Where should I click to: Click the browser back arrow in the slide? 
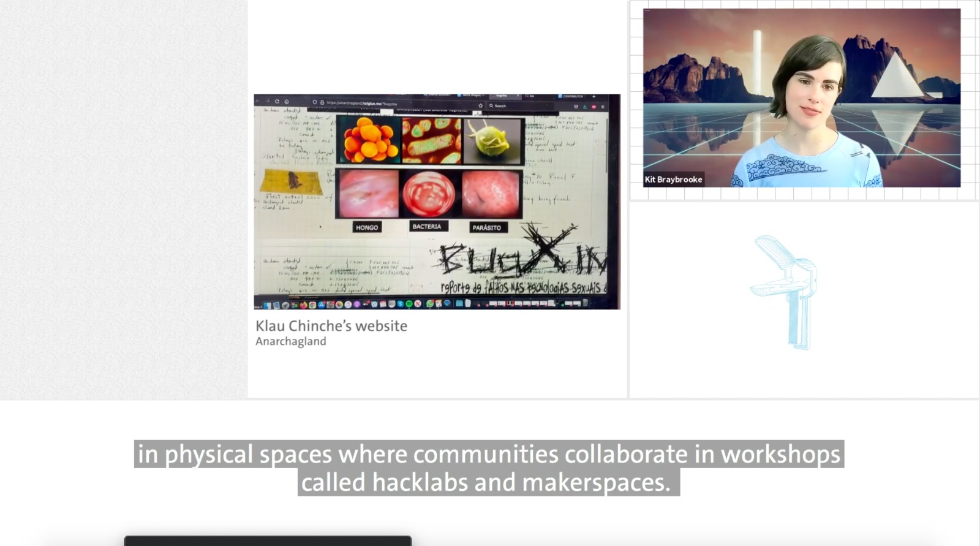tap(258, 101)
